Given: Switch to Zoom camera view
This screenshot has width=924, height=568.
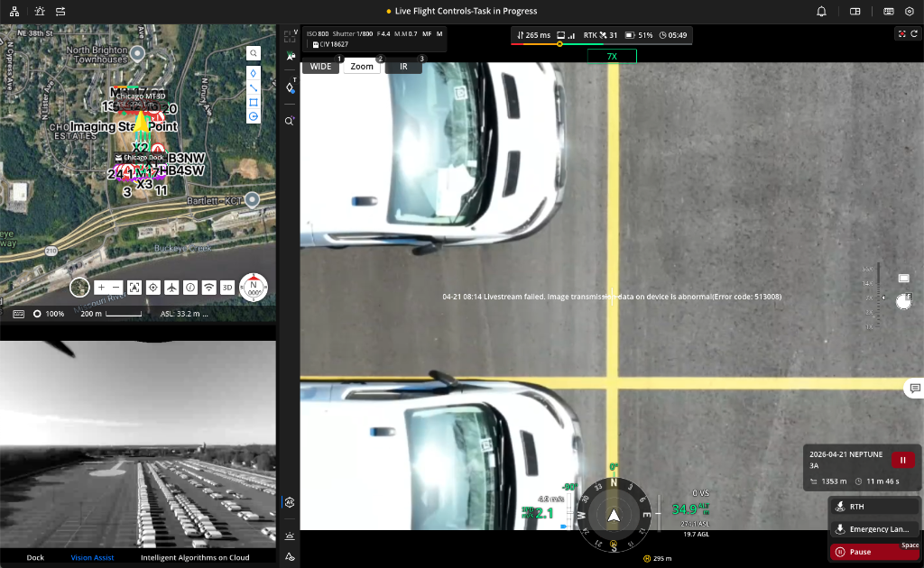Looking at the screenshot, I should tap(362, 67).
